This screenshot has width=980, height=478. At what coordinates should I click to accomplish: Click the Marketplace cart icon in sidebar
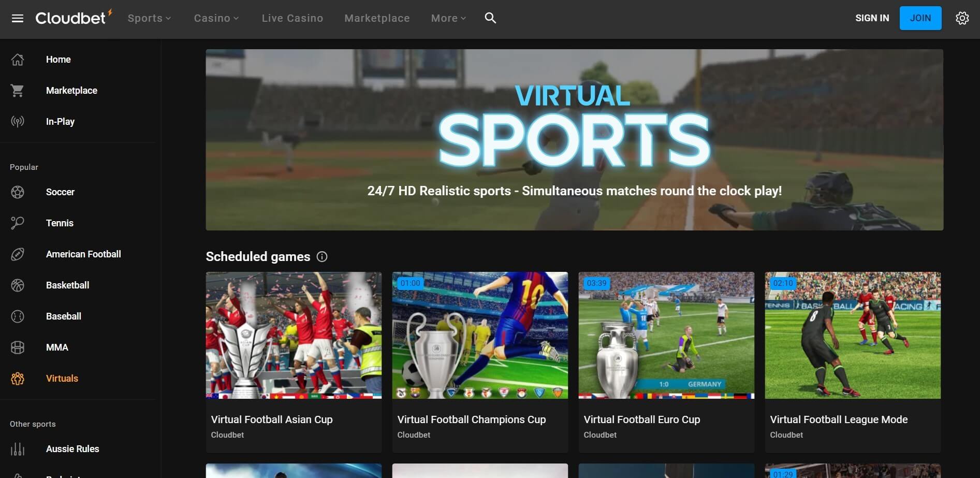click(18, 91)
